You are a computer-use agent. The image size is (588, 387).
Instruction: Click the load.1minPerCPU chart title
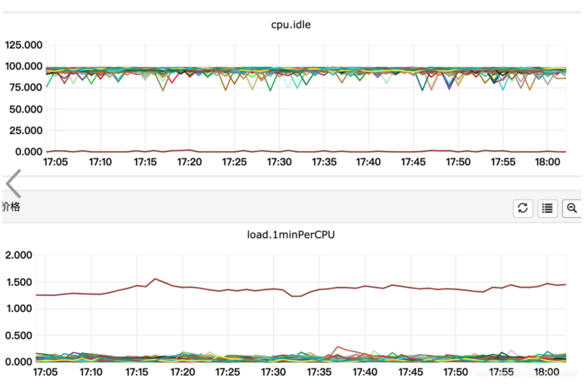[x=291, y=235]
